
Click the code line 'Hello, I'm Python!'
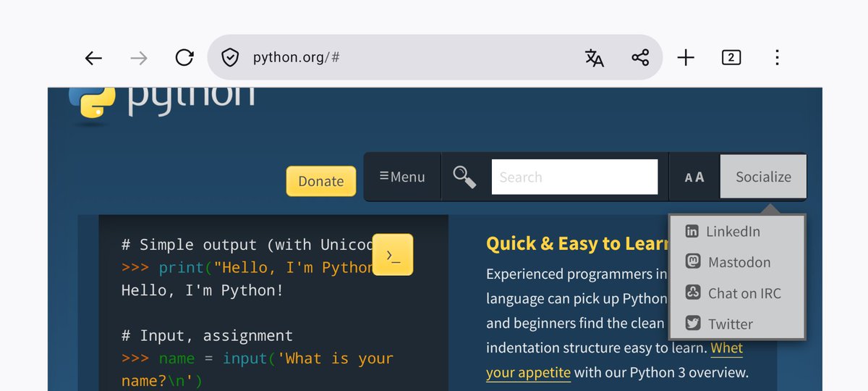(x=203, y=290)
